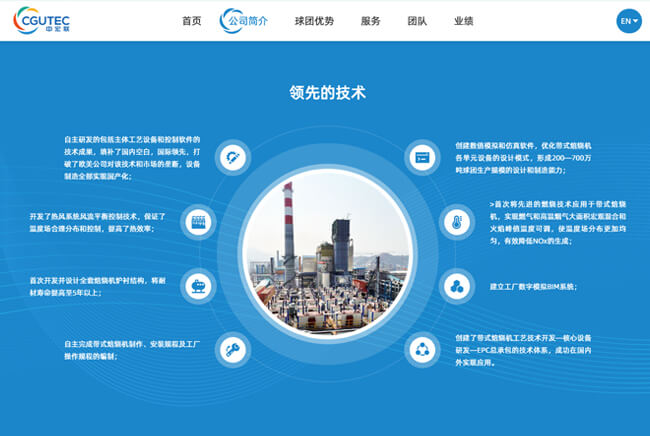Click the text about 热风系统风流平衡控制技术
The width and height of the screenshot is (650, 436).
click(96, 221)
